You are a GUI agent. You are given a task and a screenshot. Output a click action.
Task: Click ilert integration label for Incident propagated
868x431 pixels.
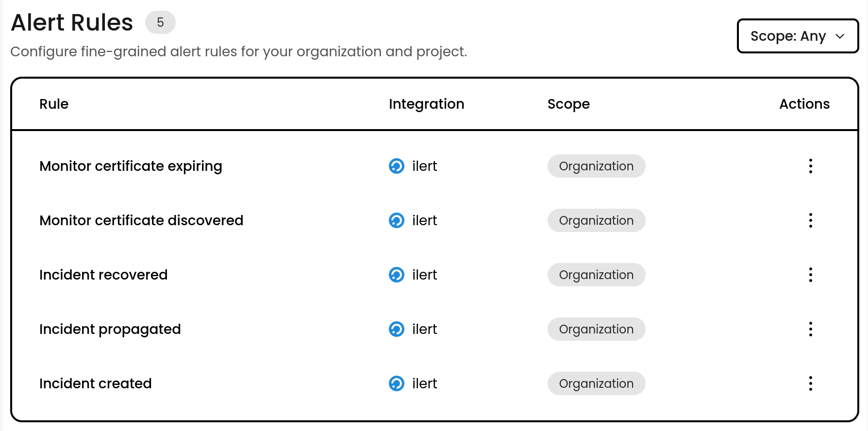(x=424, y=329)
